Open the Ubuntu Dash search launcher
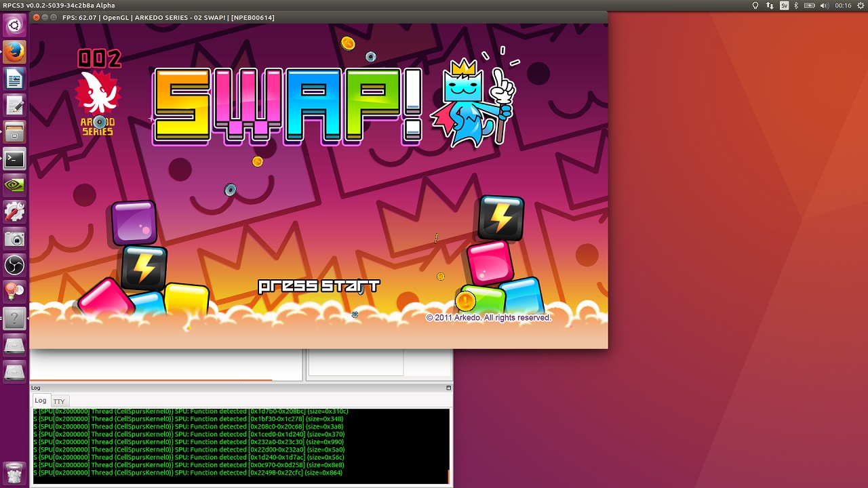The width and height of the screenshot is (868, 488). coord(14,26)
